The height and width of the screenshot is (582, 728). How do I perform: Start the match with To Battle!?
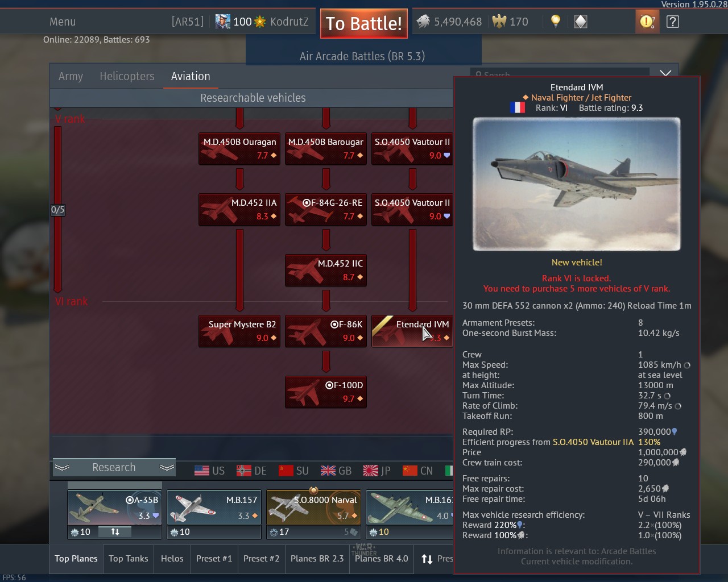364,23
